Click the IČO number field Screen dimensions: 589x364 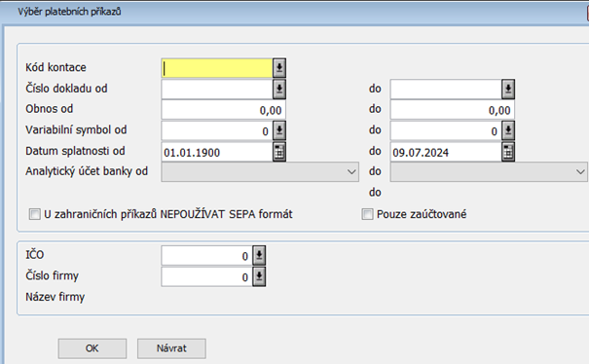(207, 256)
